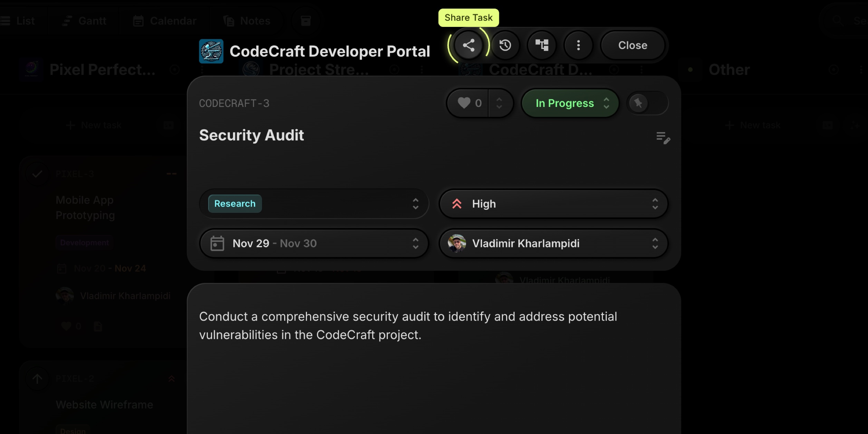Click the task description text area
The image size is (868, 434).
point(407,326)
